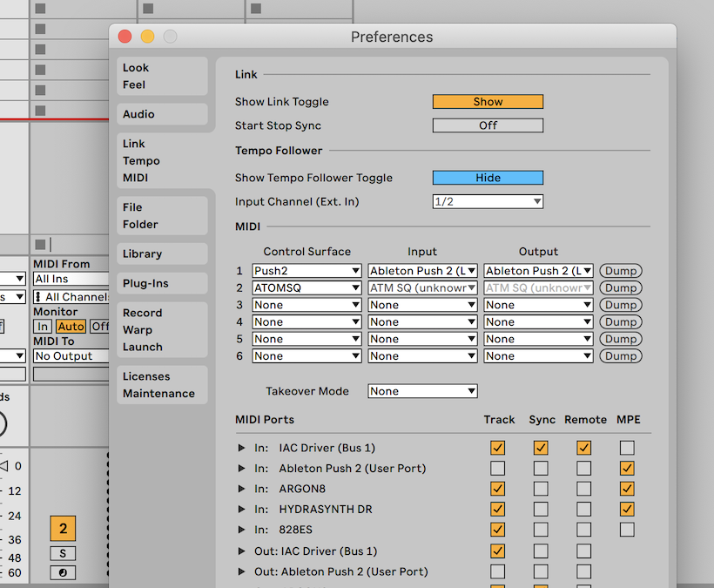Enable Track for Out: Ableton Push 2
This screenshot has width=714, height=588.
498,571
